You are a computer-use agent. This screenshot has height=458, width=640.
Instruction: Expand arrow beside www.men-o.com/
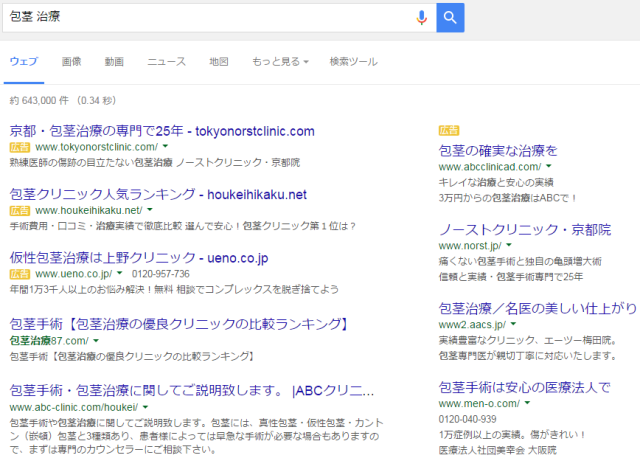(x=527, y=403)
